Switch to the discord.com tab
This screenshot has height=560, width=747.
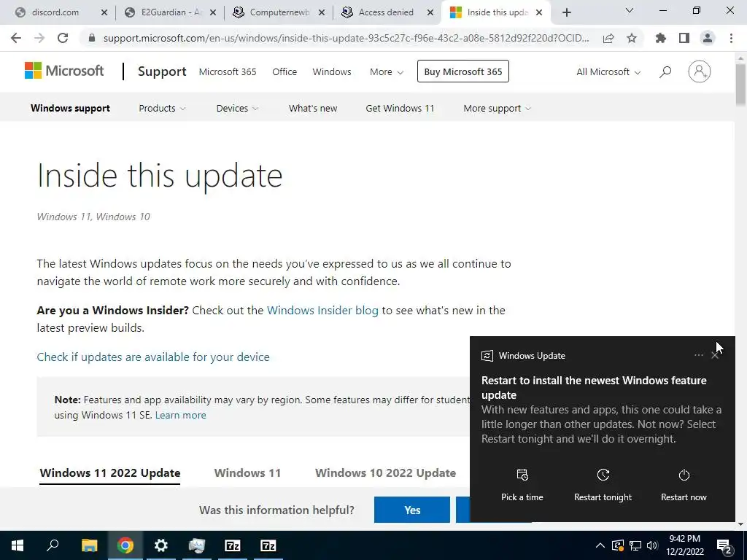55,12
